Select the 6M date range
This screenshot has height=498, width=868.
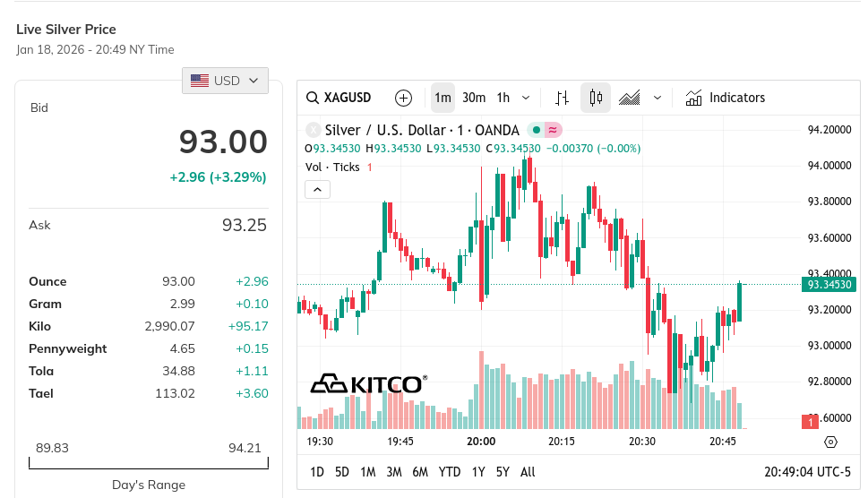[x=420, y=472]
